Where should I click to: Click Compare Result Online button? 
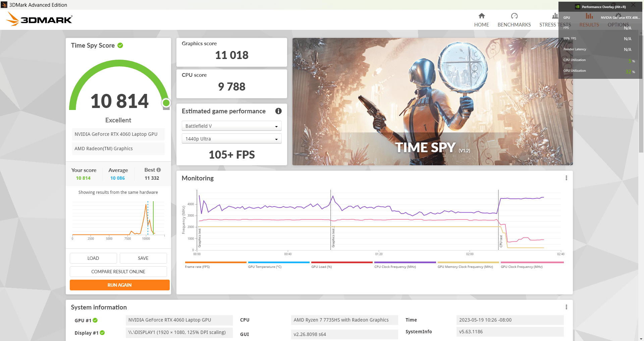118,272
